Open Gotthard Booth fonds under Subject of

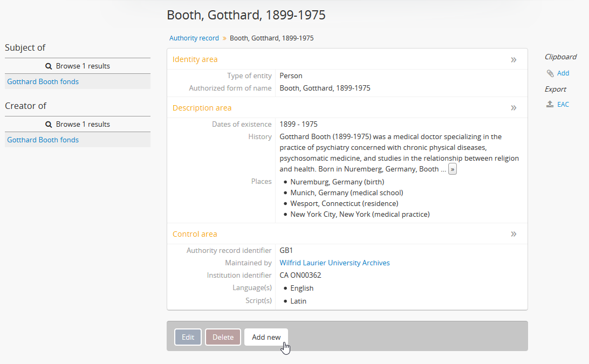(x=43, y=82)
